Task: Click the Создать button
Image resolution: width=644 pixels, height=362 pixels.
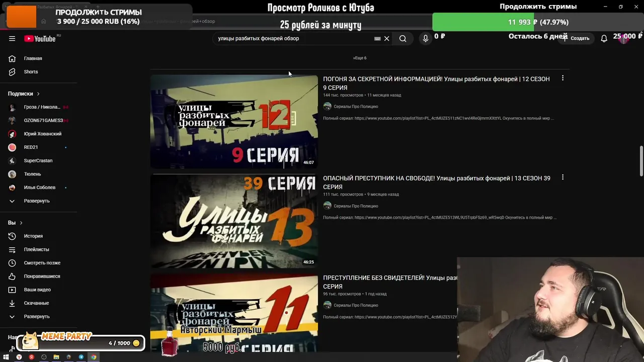Action: pyautogui.click(x=577, y=38)
